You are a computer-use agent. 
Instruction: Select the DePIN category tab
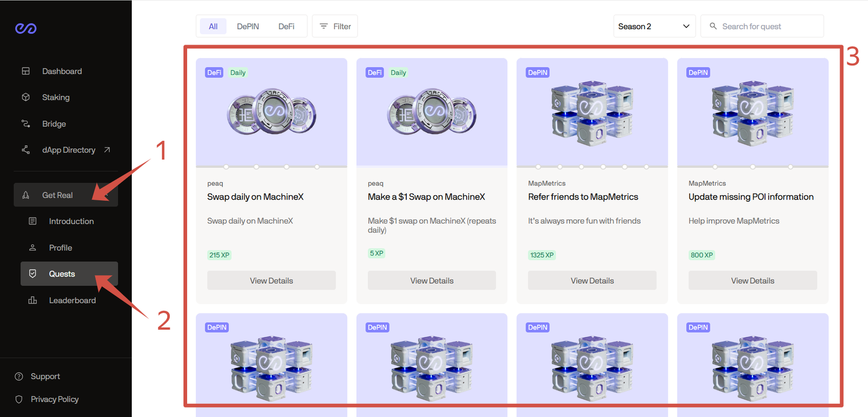tap(247, 26)
